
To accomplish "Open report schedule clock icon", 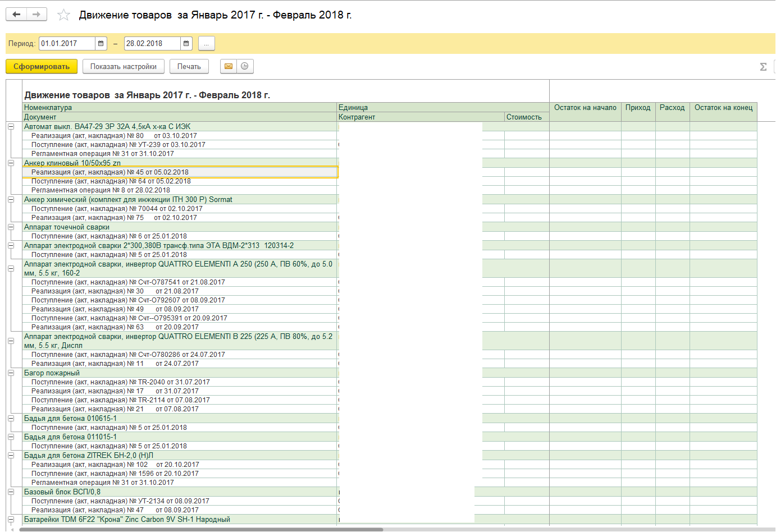I will tap(245, 66).
